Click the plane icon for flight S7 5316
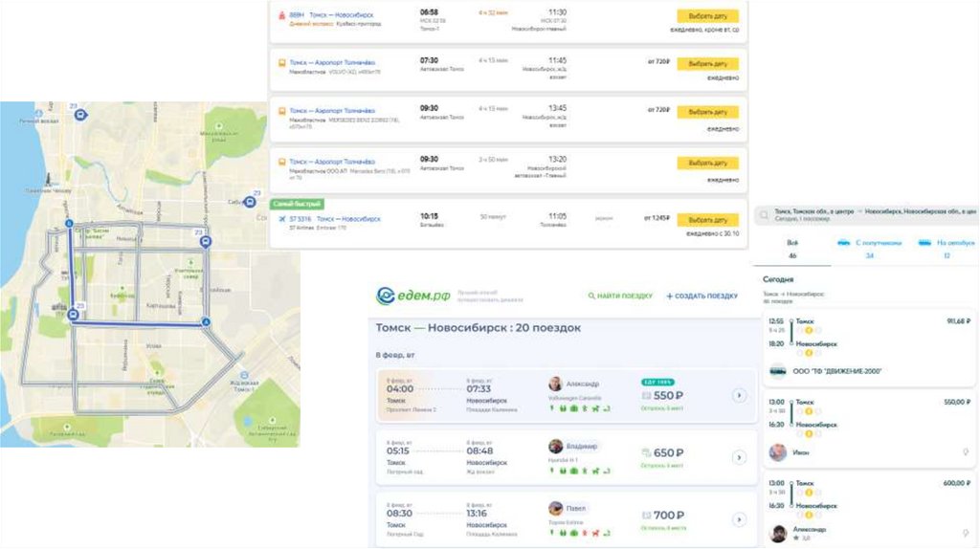This screenshot has height=549, width=980. pyautogui.click(x=281, y=219)
